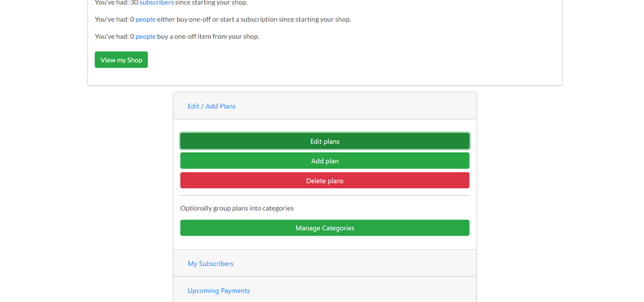This screenshot has width=644, height=302.
Task: Click the divider line below Delete plans
Action: (x=325, y=196)
